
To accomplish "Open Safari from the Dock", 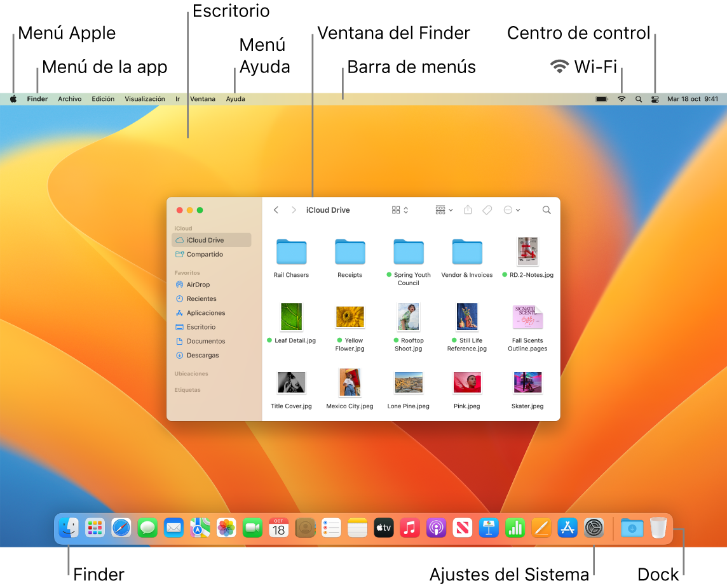I will [121, 528].
